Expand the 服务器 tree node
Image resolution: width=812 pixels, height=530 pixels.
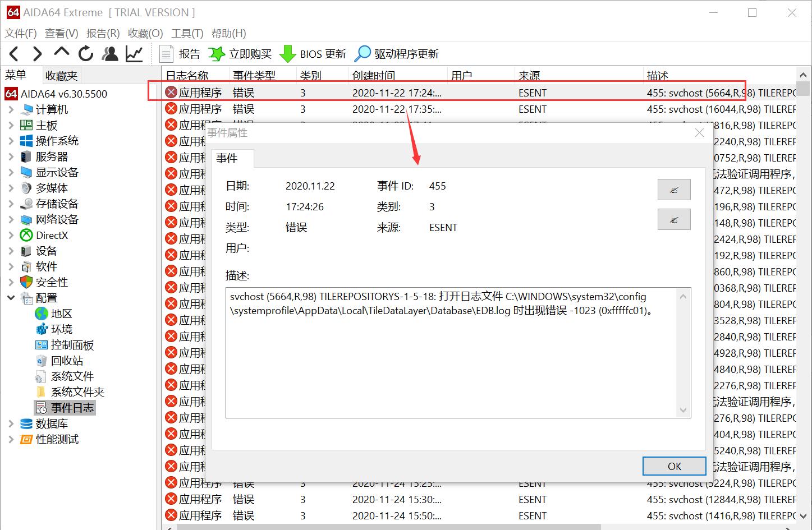click(x=11, y=156)
